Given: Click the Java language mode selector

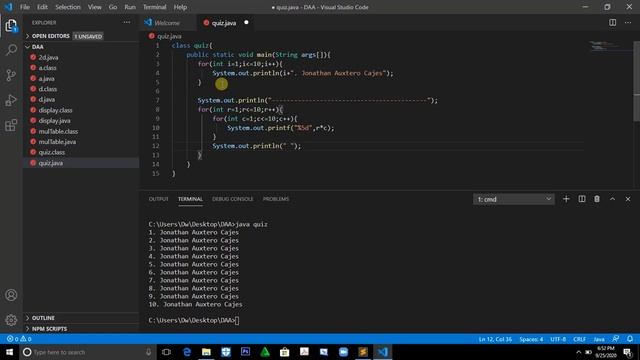Looking at the screenshot, I should [599, 339].
